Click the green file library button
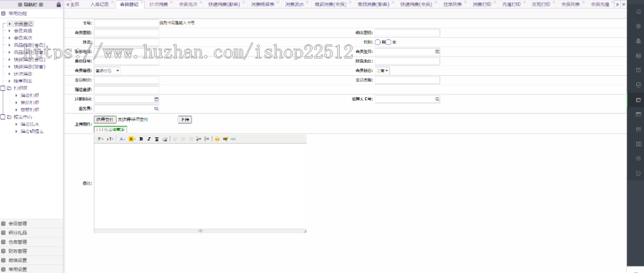Image resolution: width=644 pixels, height=273 pixels. 110,129
